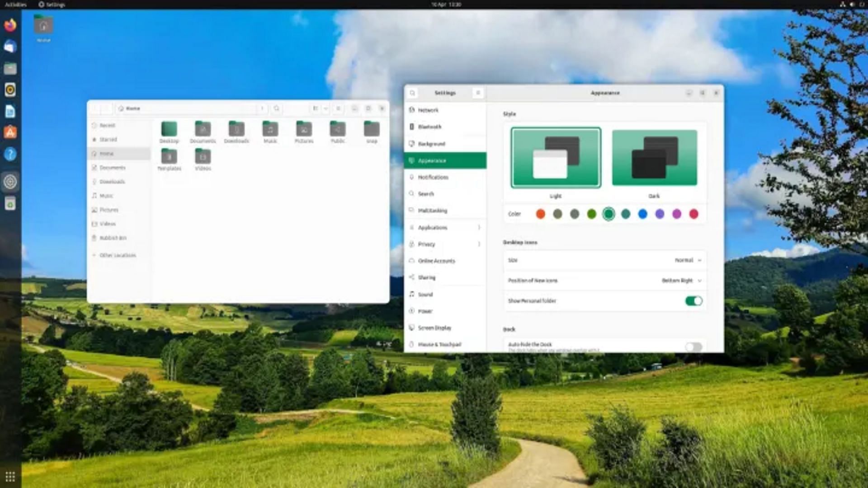
Task: Open the Files hamburger menu
Action: (338, 108)
